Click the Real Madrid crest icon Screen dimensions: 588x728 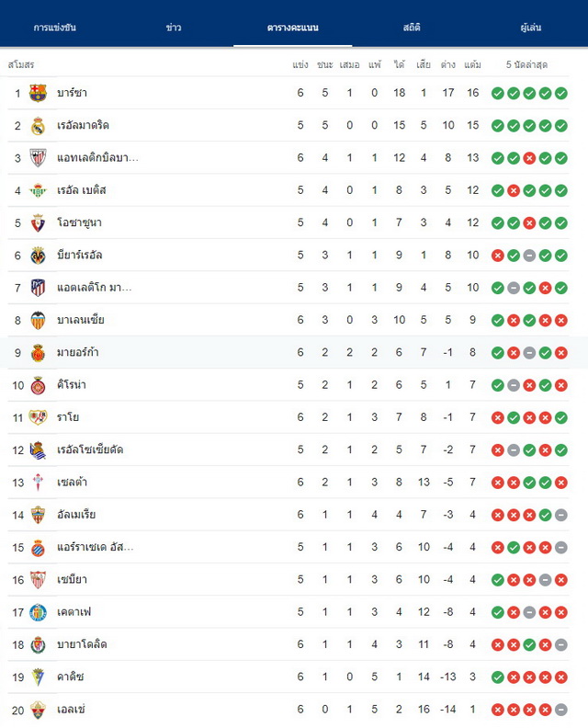tap(38, 125)
